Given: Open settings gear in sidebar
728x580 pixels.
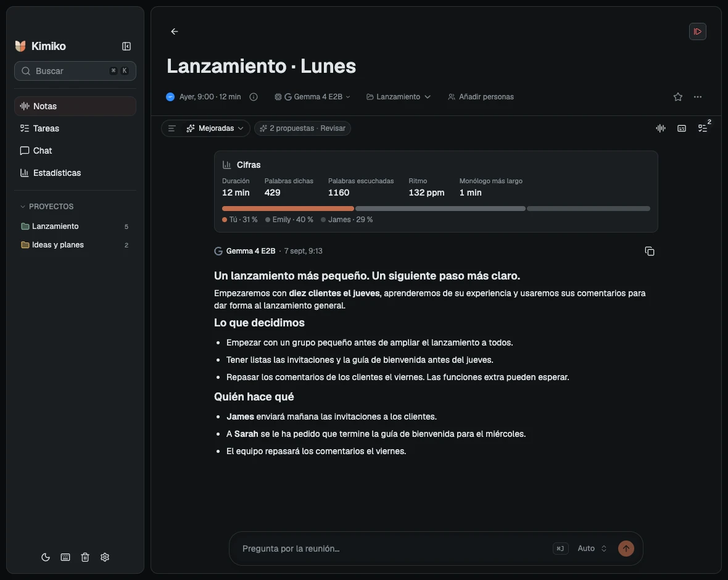Looking at the screenshot, I should coord(105,557).
